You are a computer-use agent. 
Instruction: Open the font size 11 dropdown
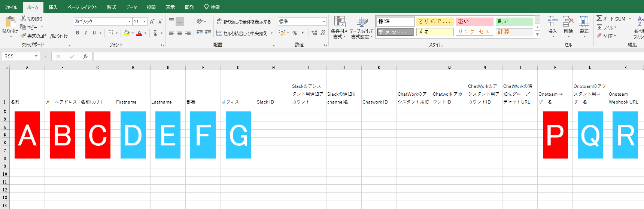[145, 22]
